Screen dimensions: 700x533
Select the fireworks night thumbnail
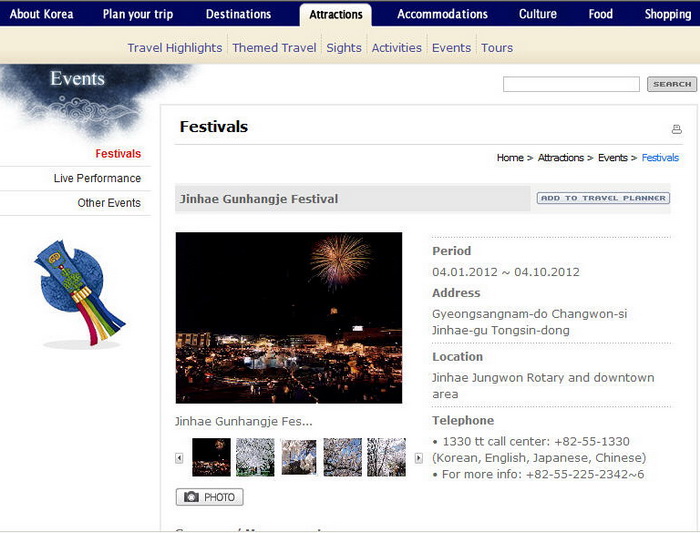tap(211, 457)
